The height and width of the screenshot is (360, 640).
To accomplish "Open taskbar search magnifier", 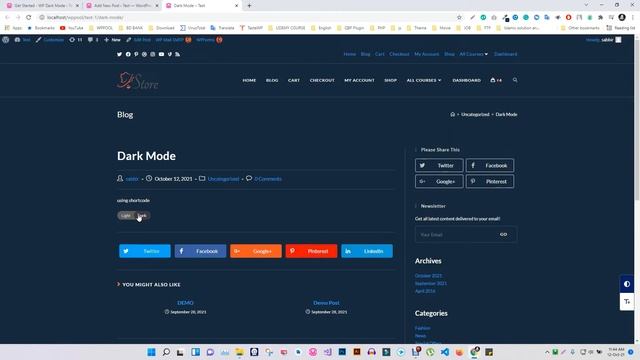I will point(166,352).
